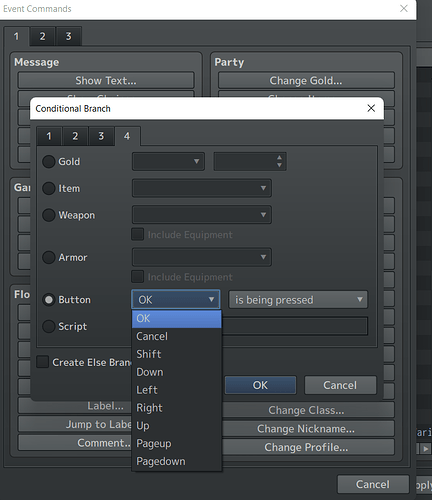Select the Gold radio button

click(49, 162)
